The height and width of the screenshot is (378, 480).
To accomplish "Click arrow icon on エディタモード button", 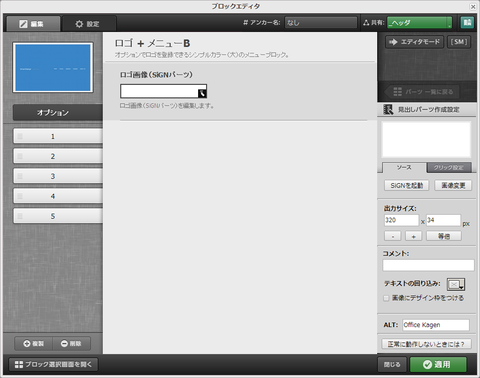I will point(393,42).
